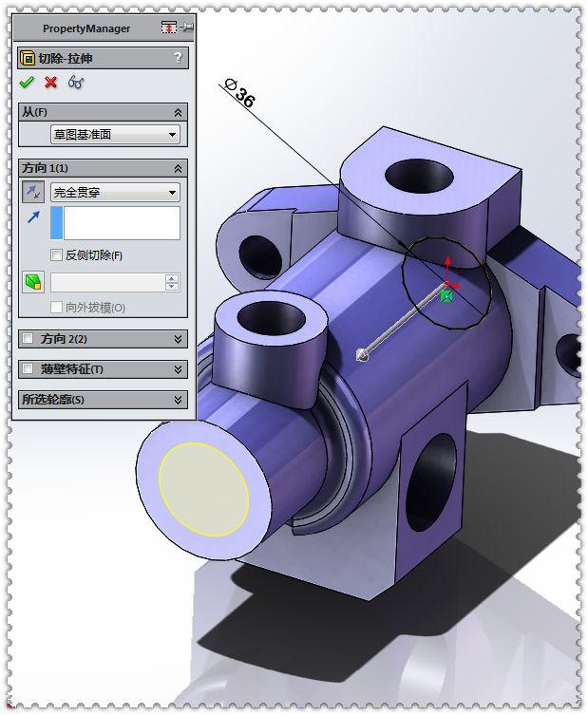
Task: Click the direction of extrusion arrow icon
Action: [33, 217]
